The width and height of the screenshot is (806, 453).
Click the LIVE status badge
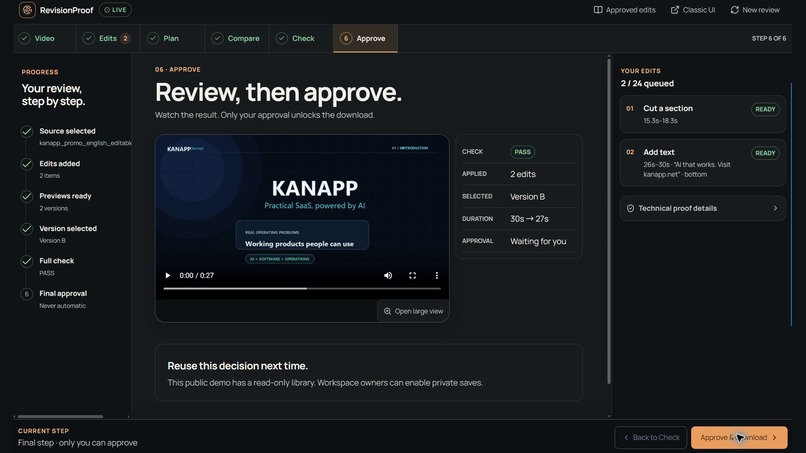tap(115, 10)
